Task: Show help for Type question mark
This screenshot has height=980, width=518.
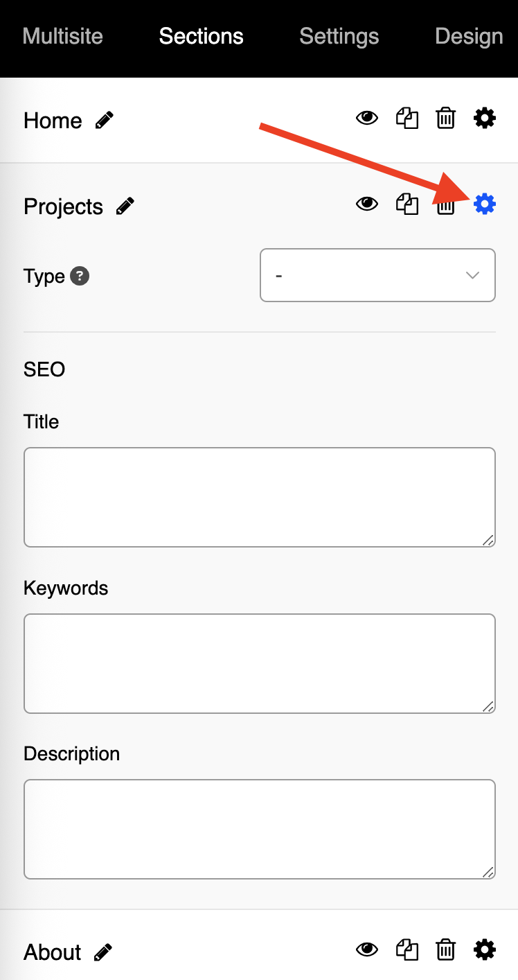Action: pos(80,276)
